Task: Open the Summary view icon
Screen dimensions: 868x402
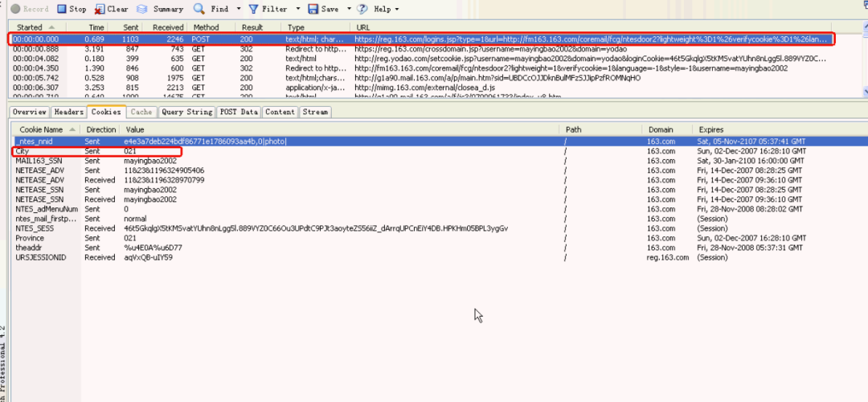Action: click(x=142, y=9)
